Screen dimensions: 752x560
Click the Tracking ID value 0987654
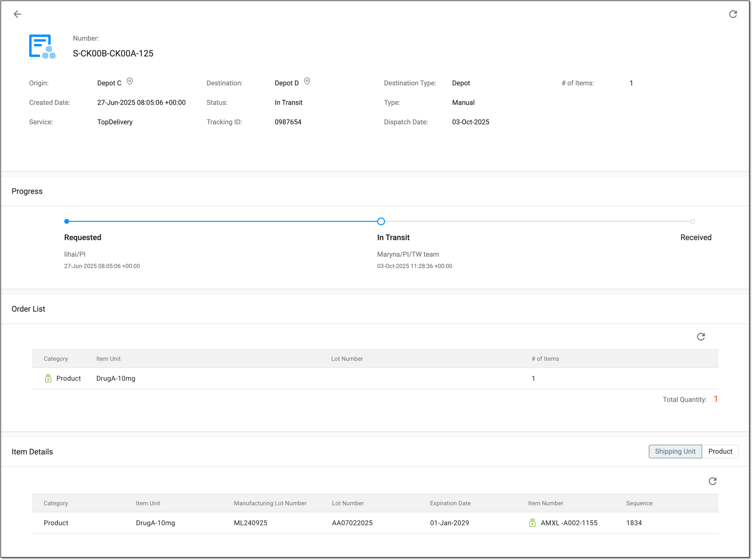(x=288, y=122)
